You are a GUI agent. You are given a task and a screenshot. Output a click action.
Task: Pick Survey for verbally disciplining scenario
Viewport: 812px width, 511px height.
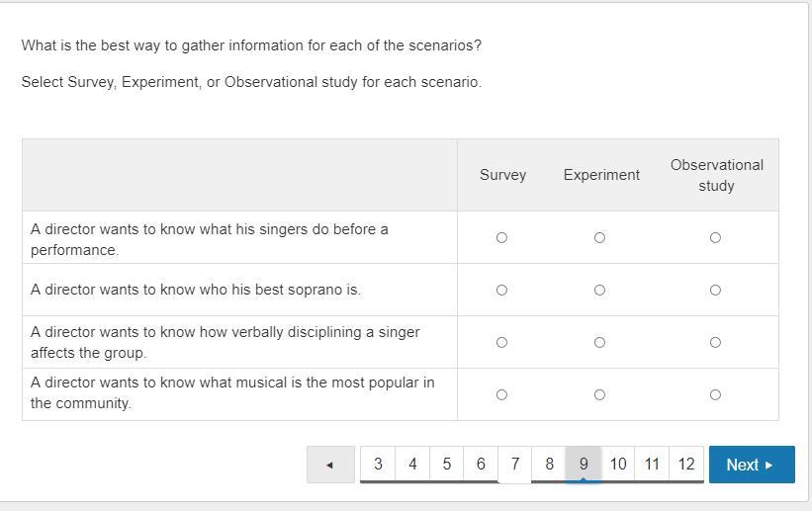coord(501,342)
